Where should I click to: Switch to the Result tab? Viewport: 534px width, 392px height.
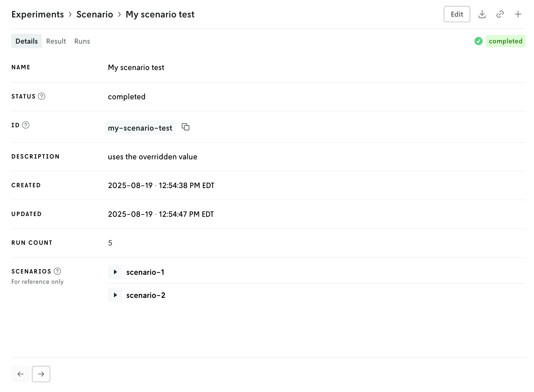coord(56,41)
